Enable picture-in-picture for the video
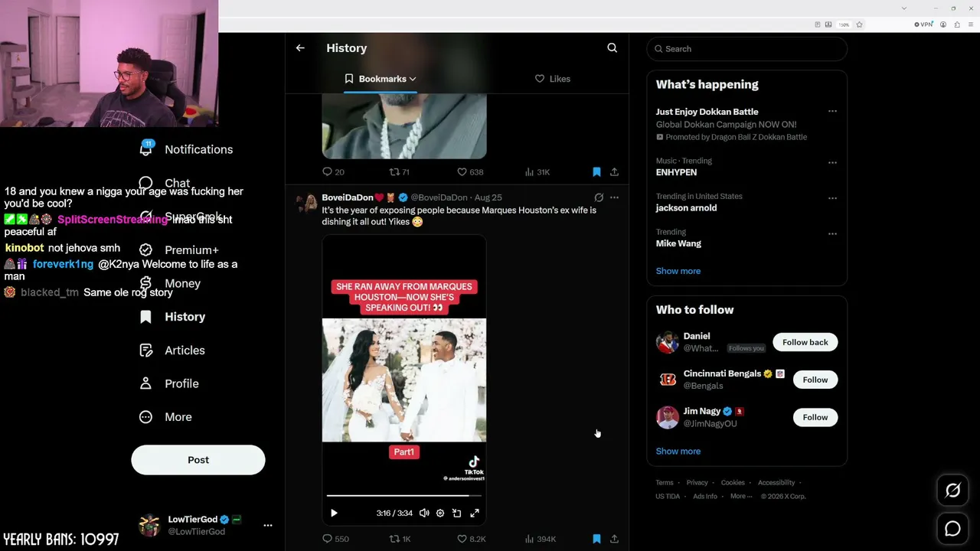Screen dimensions: 980x551 (456, 513)
